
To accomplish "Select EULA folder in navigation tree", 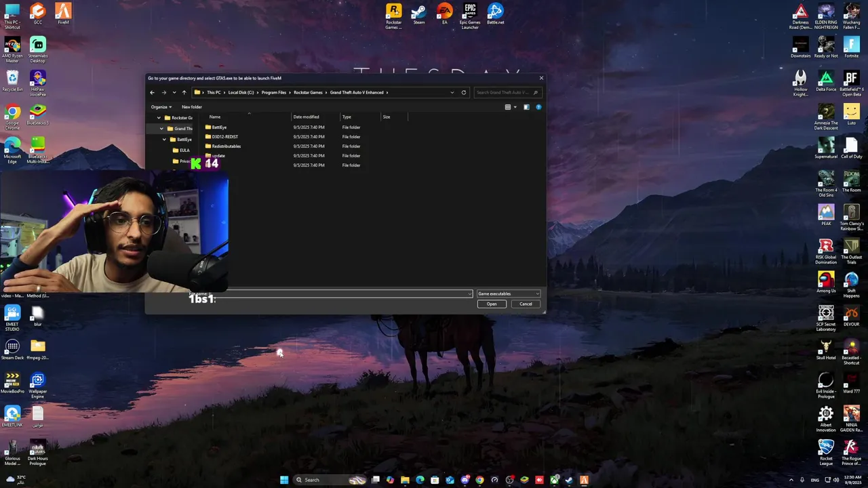I will (181, 150).
